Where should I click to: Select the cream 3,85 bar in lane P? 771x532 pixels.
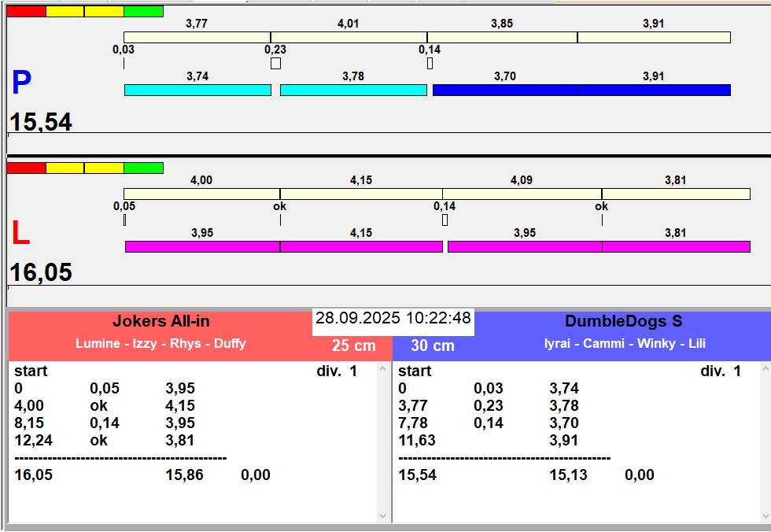coord(502,37)
